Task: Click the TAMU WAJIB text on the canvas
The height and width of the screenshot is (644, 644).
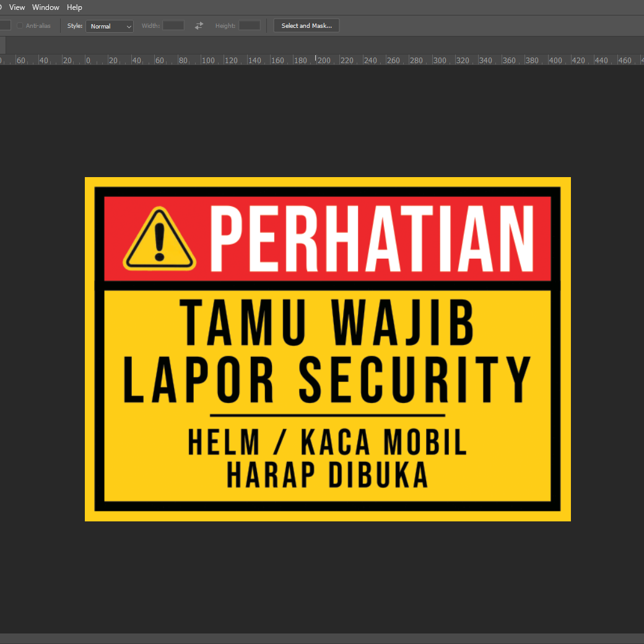Action: [x=328, y=323]
